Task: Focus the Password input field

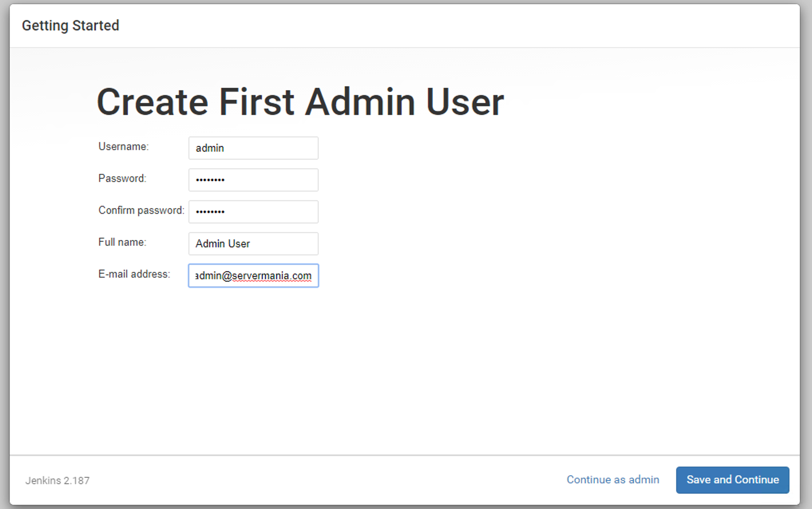Action: click(x=254, y=180)
